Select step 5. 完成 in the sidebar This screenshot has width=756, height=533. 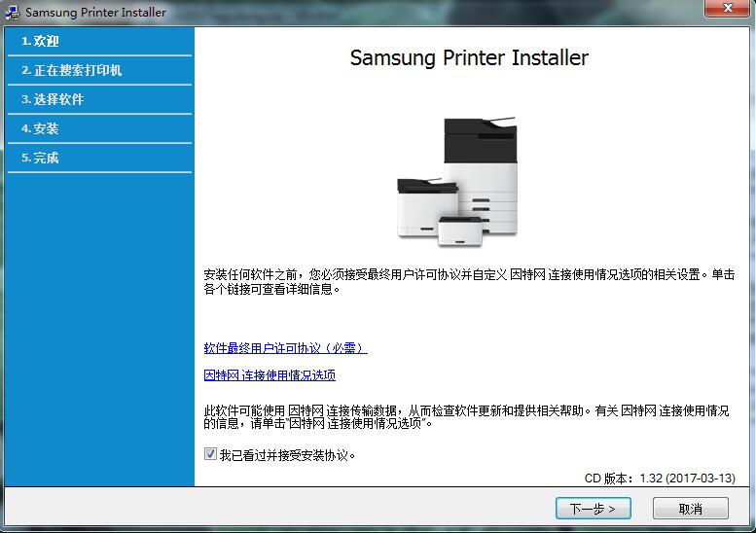100,159
